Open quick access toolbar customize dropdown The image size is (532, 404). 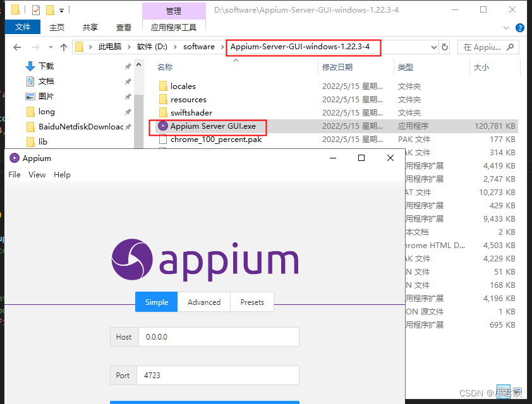click(x=61, y=11)
